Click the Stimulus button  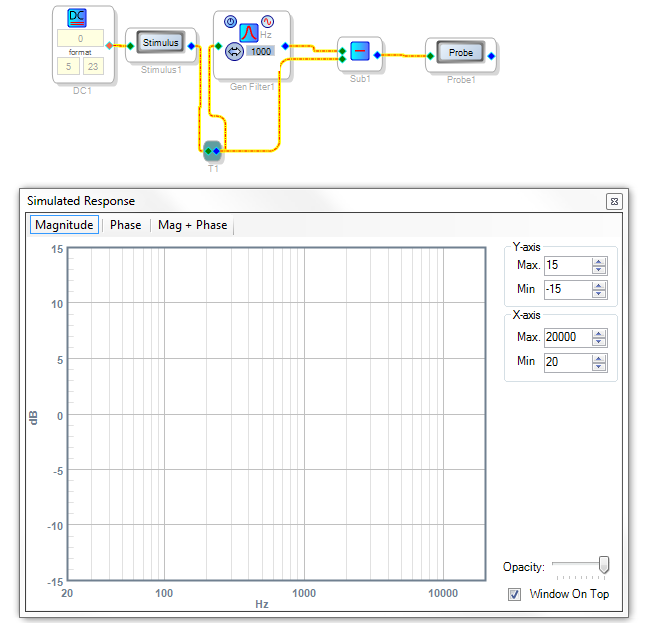pyautogui.click(x=161, y=42)
